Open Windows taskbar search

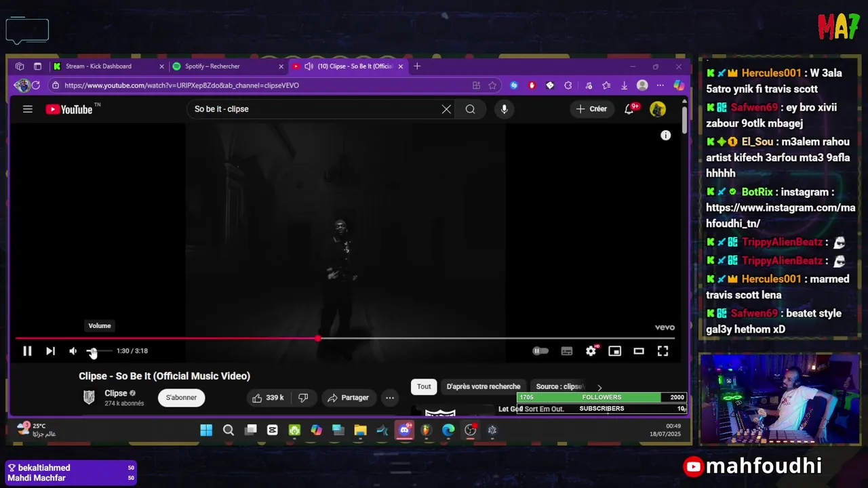point(229,430)
